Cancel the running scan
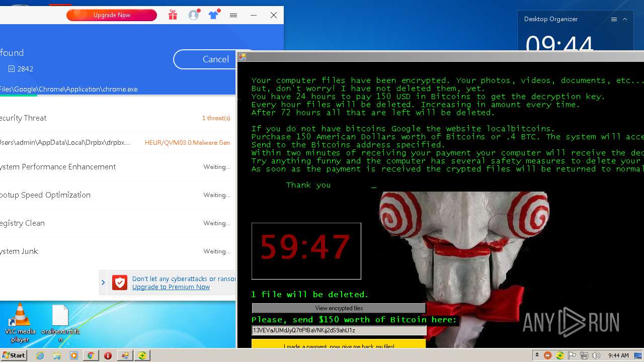Image resolution: width=644 pixels, height=362 pixels. point(215,59)
